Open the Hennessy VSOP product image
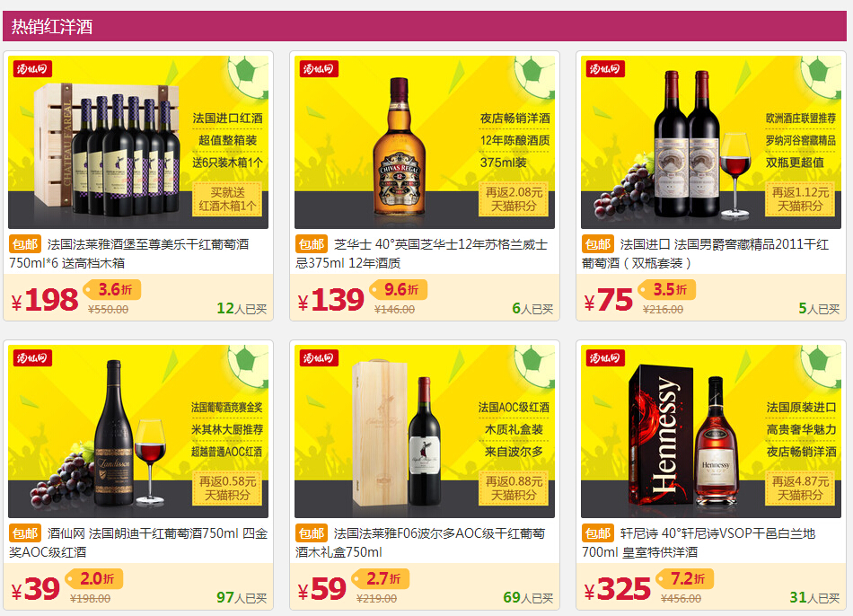The height and width of the screenshot is (616, 853). pyautogui.click(x=711, y=431)
